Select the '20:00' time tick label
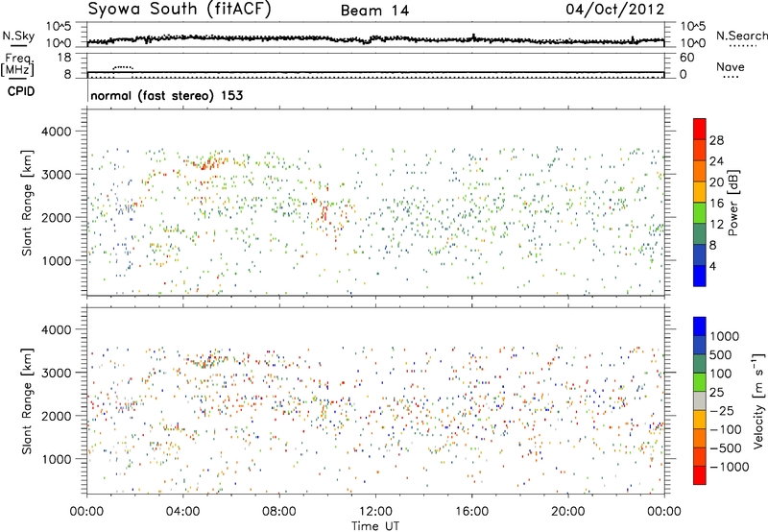The width and height of the screenshot is (768, 532). [x=567, y=512]
